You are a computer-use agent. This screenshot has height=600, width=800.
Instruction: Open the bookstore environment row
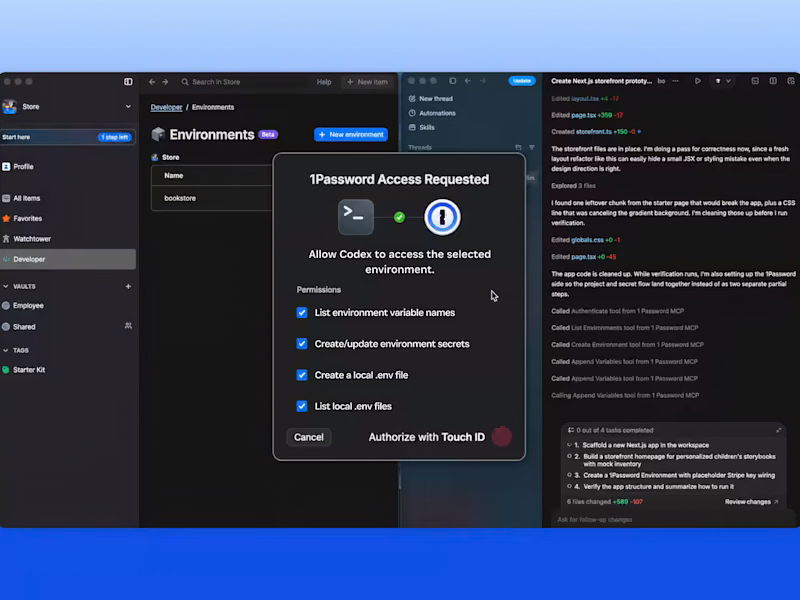click(x=212, y=198)
